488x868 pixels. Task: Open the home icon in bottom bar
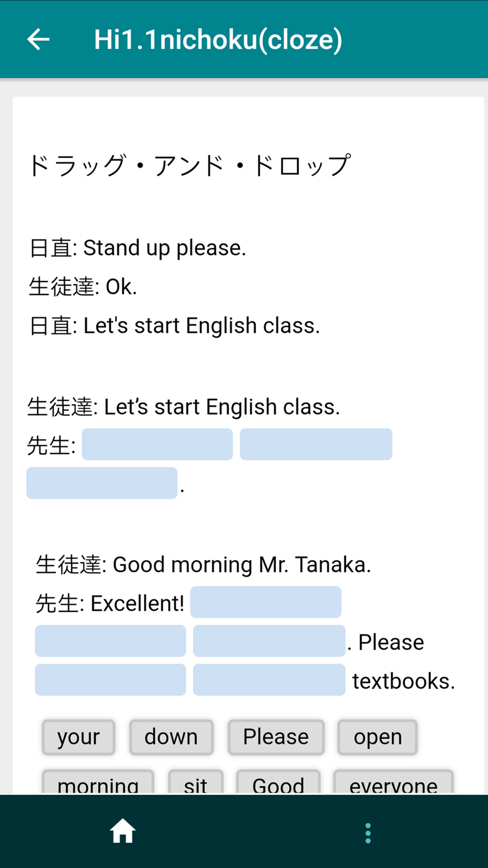click(x=122, y=831)
